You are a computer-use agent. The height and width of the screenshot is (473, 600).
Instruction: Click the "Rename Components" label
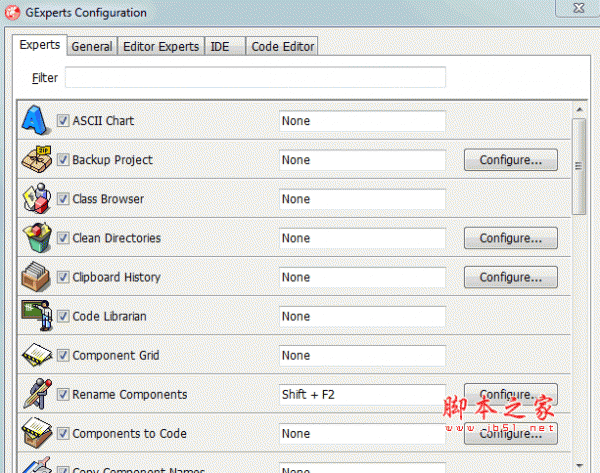coord(130,395)
